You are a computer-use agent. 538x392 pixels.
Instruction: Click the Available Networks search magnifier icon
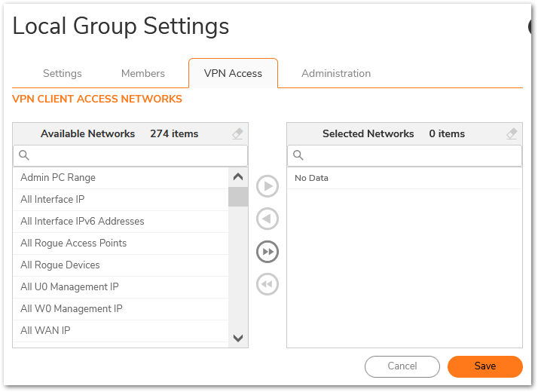click(24, 156)
